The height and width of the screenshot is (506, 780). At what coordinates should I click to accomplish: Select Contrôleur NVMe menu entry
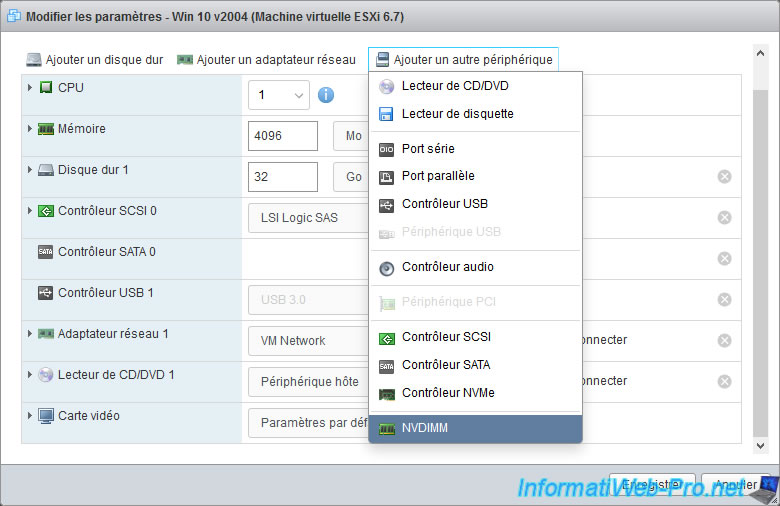coord(448,393)
